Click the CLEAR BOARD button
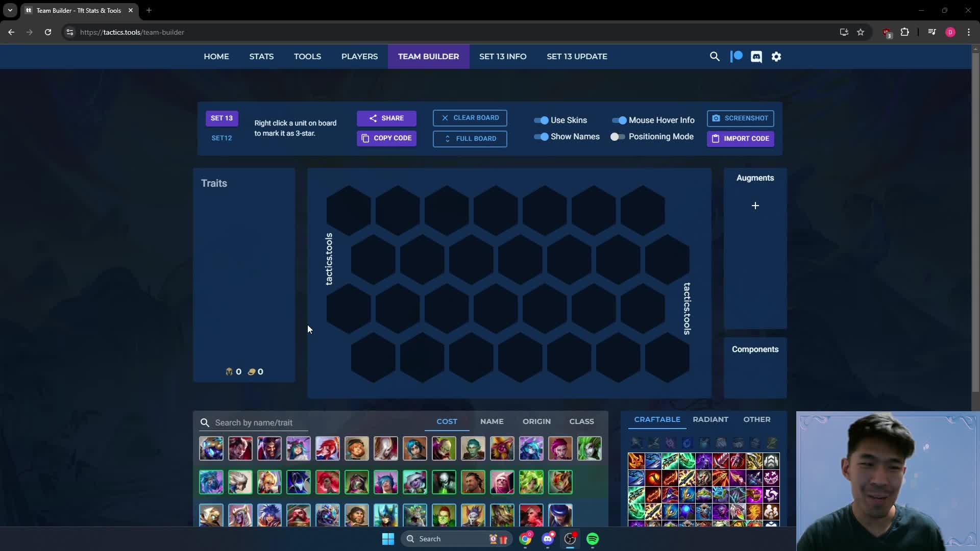Image resolution: width=980 pixels, height=551 pixels. point(470,118)
